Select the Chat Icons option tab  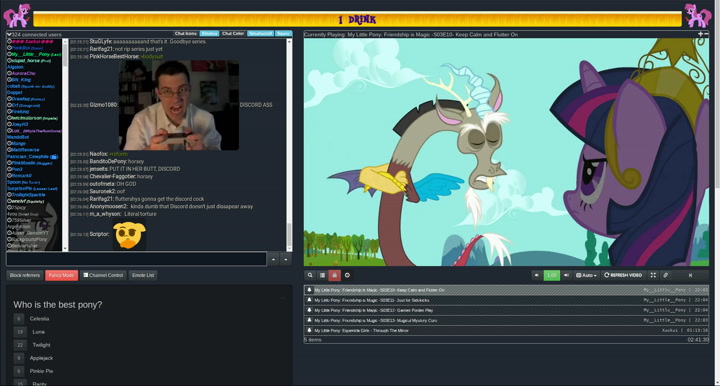[186, 34]
